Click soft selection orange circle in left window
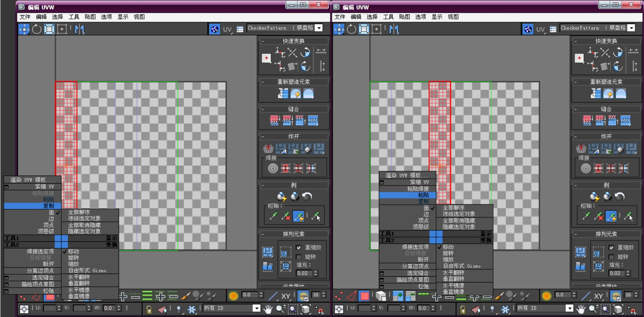Screen dimensions: 644x317 233,296
